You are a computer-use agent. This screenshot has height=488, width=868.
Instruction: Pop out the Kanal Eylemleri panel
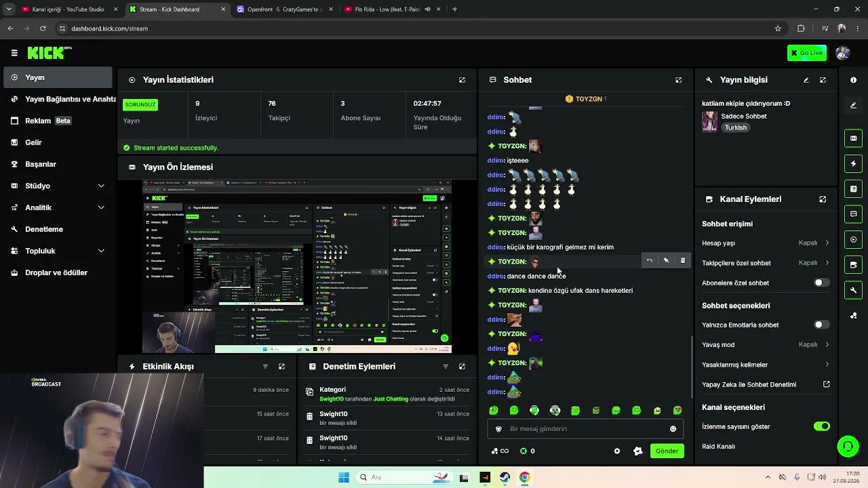coord(823,199)
